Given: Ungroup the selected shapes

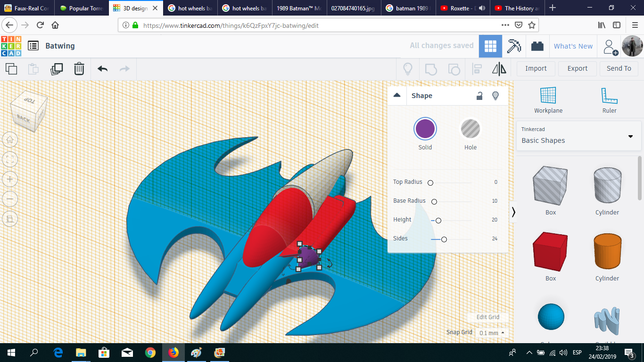Looking at the screenshot, I should 454,69.
